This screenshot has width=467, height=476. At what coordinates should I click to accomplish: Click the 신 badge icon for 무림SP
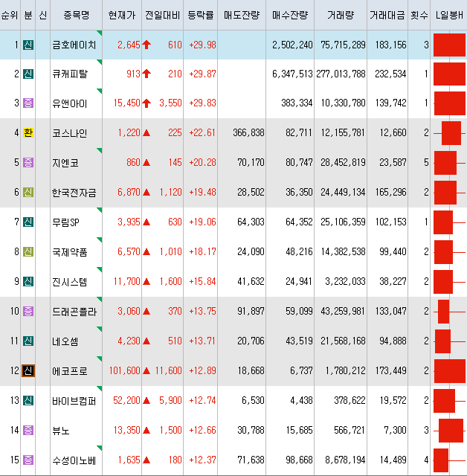click(x=28, y=222)
